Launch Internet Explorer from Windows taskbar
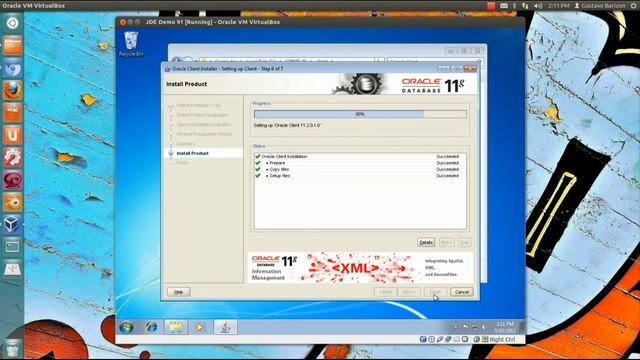This screenshot has height=360, width=640. pos(151,327)
